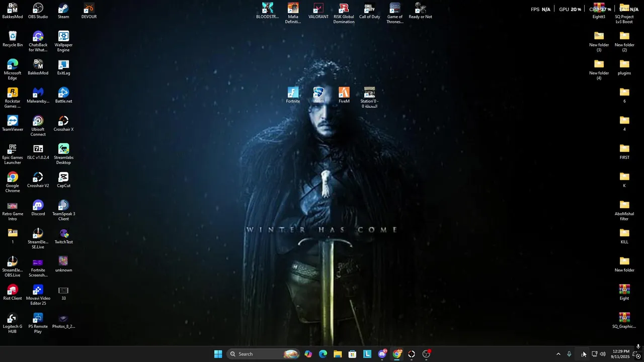The width and height of the screenshot is (644, 362).
Task: Select the ChatsBack for WhatsApp shortcut
Action: tap(38, 42)
